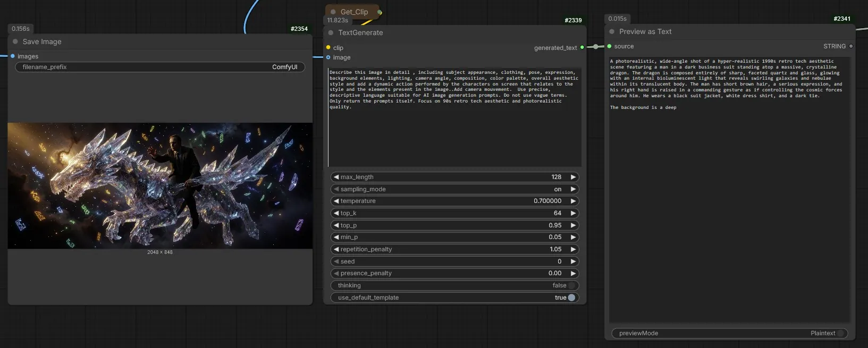Click the clip input socket

point(328,47)
